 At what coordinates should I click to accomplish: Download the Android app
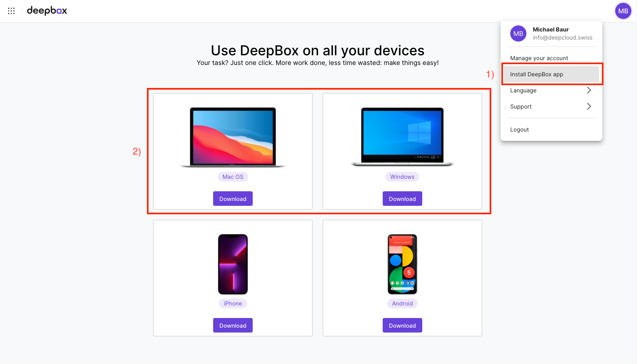click(x=402, y=325)
